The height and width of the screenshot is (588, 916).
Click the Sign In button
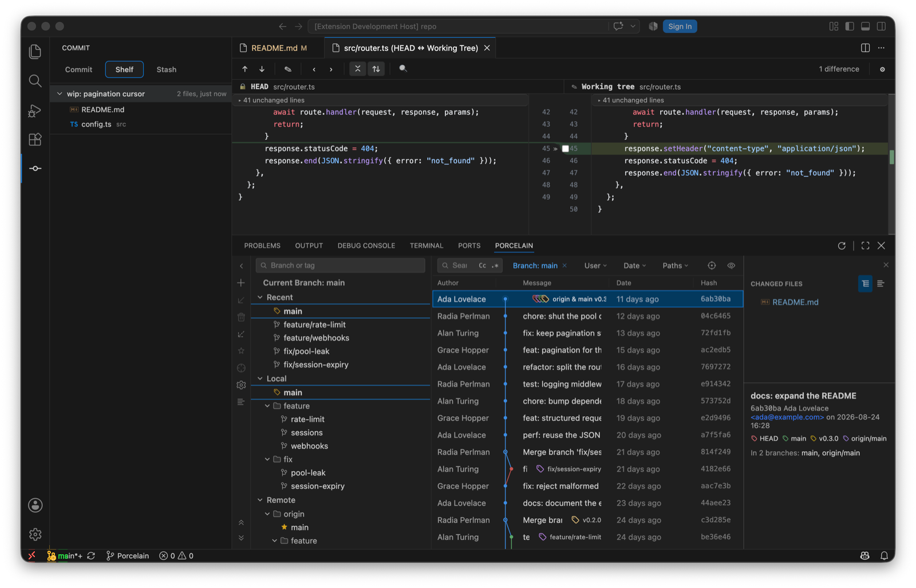coord(680,26)
